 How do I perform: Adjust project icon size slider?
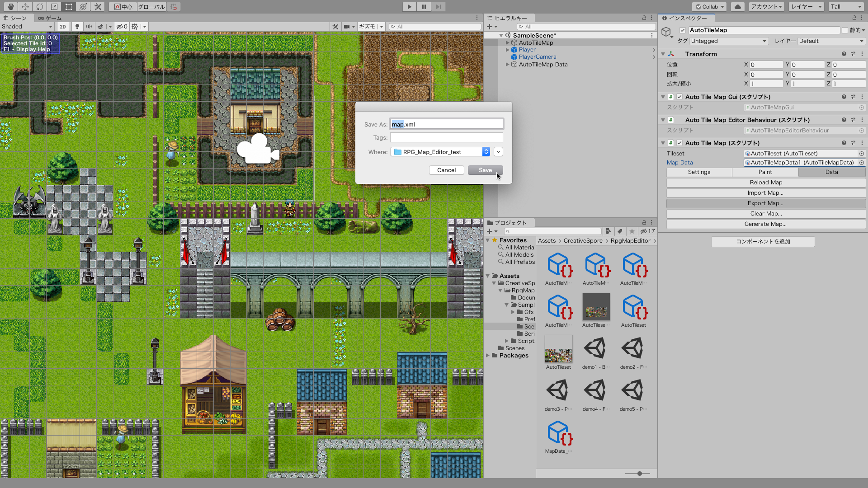[x=640, y=474]
